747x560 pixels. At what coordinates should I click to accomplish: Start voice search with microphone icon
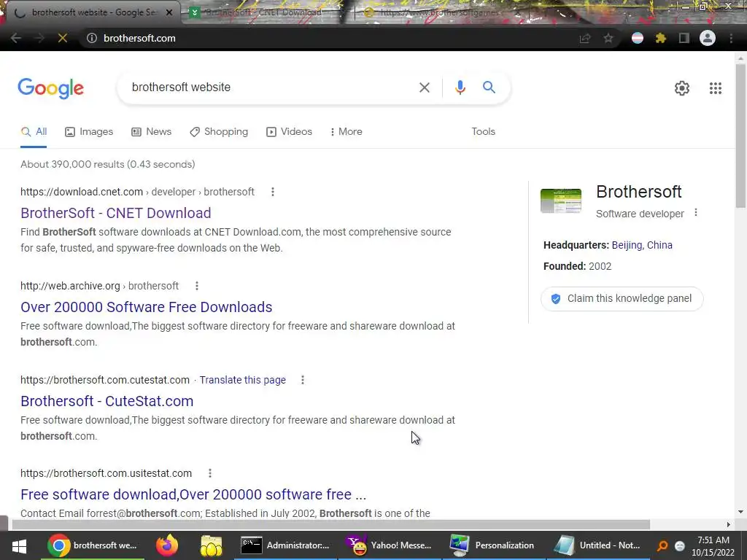tap(460, 87)
